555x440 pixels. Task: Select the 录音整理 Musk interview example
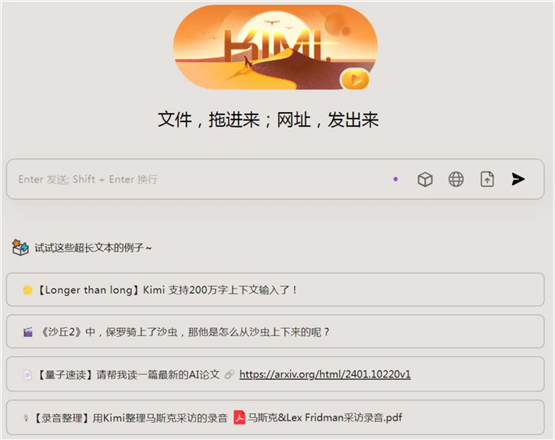click(x=275, y=417)
